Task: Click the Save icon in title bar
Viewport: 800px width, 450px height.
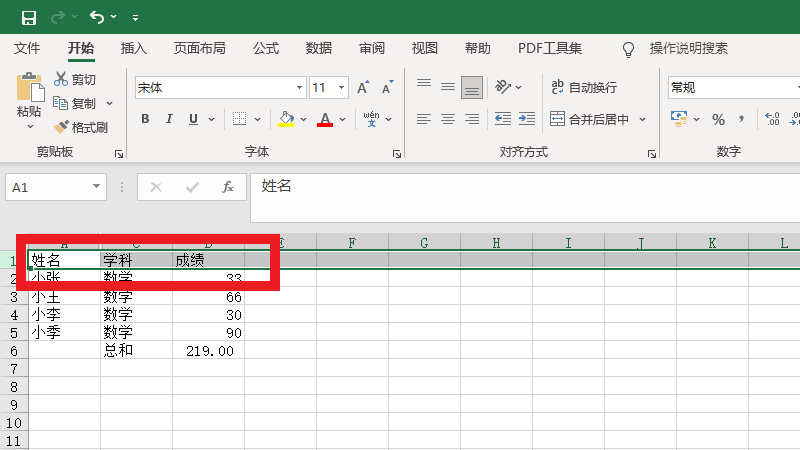Action: [28, 17]
